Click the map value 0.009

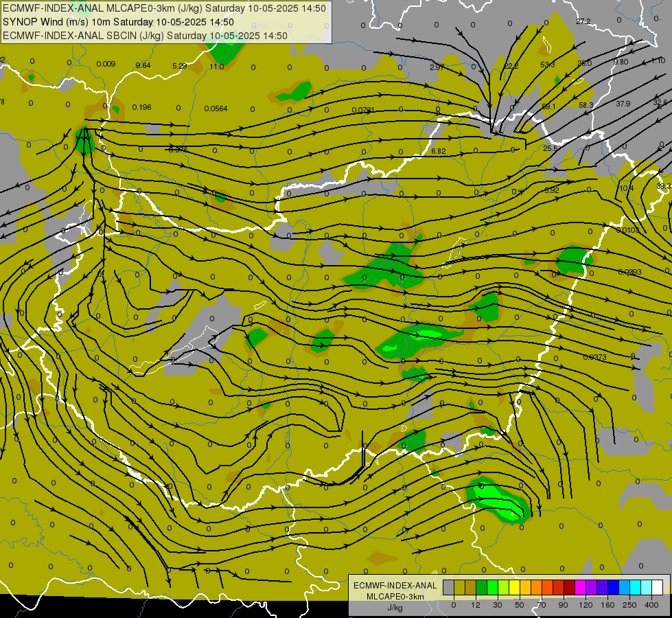coord(106,64)
